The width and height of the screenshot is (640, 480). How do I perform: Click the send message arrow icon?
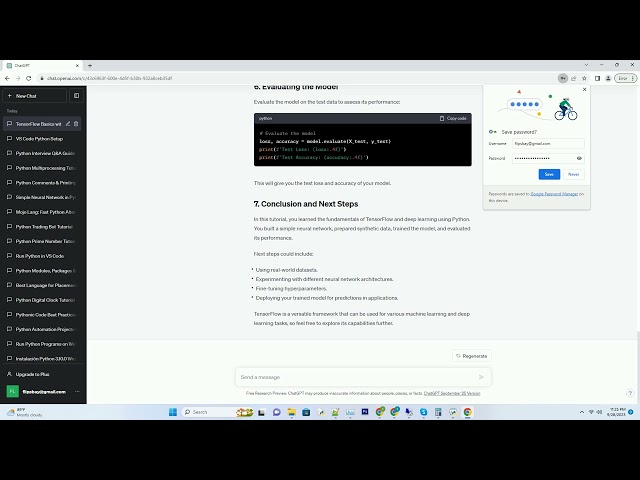[481, 377]
